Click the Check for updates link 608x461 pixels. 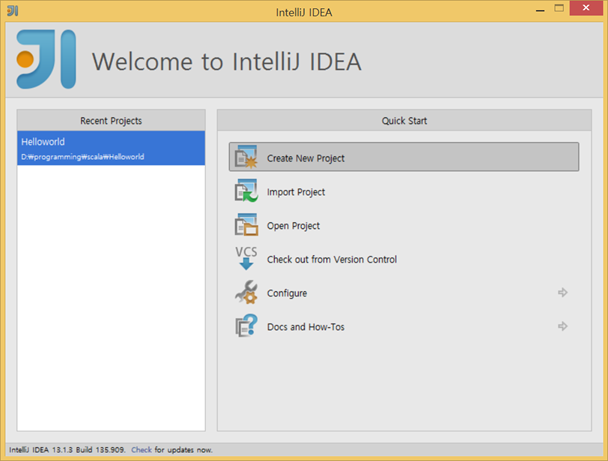tap(142, 450)
